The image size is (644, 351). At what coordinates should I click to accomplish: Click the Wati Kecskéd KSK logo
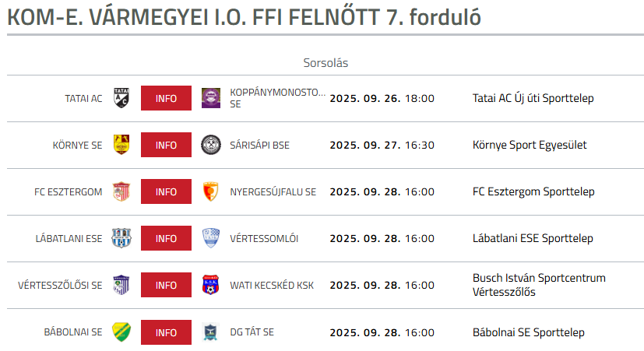pyautogui.click(x=210, y=285)
